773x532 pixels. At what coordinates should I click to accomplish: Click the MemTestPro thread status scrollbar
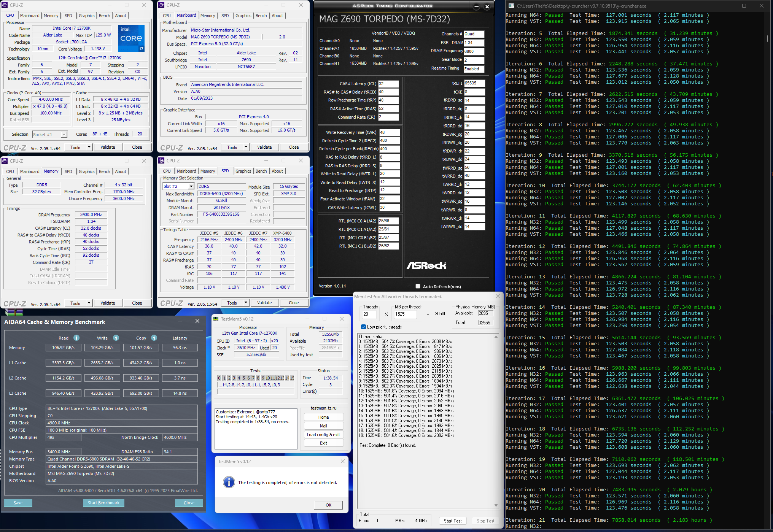pos(496,421)
